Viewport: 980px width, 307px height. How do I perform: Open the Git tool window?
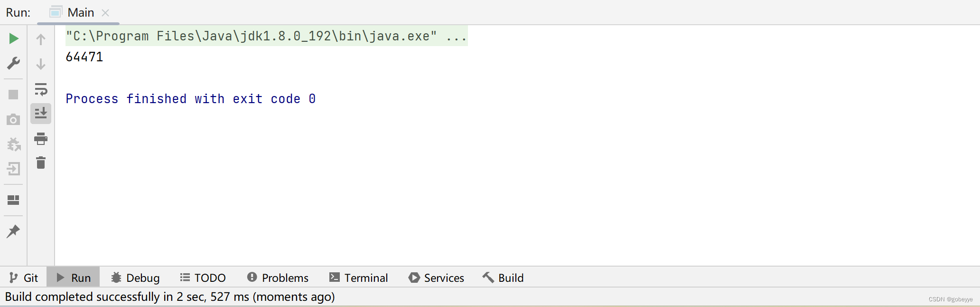tap(24, 278)
